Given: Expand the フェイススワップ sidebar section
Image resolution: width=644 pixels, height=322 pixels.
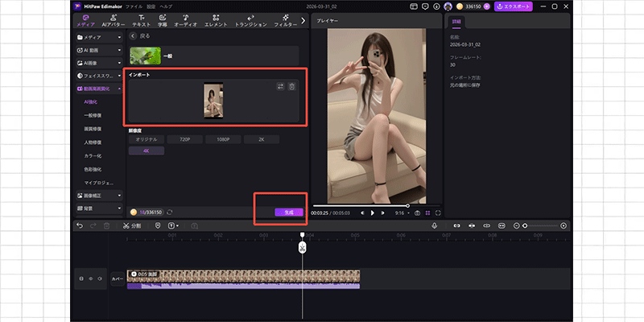Looking at the screenshot, I should [99, 76].
